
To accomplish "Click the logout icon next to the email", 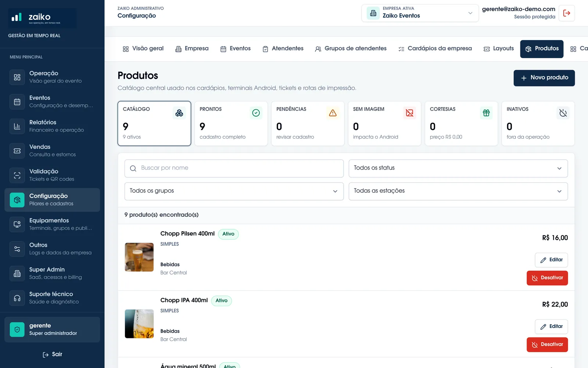I will click(x=567, y=13).
